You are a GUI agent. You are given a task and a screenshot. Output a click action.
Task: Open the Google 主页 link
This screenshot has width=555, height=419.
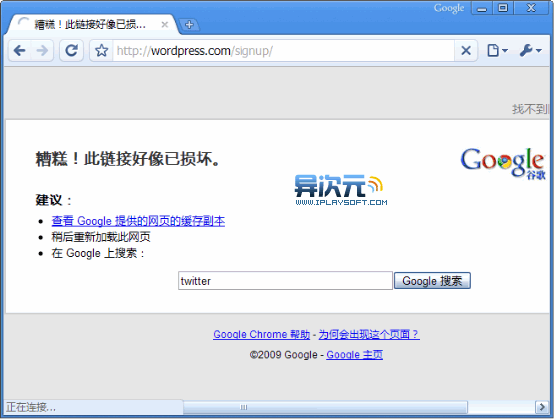(x=354, y=355)
